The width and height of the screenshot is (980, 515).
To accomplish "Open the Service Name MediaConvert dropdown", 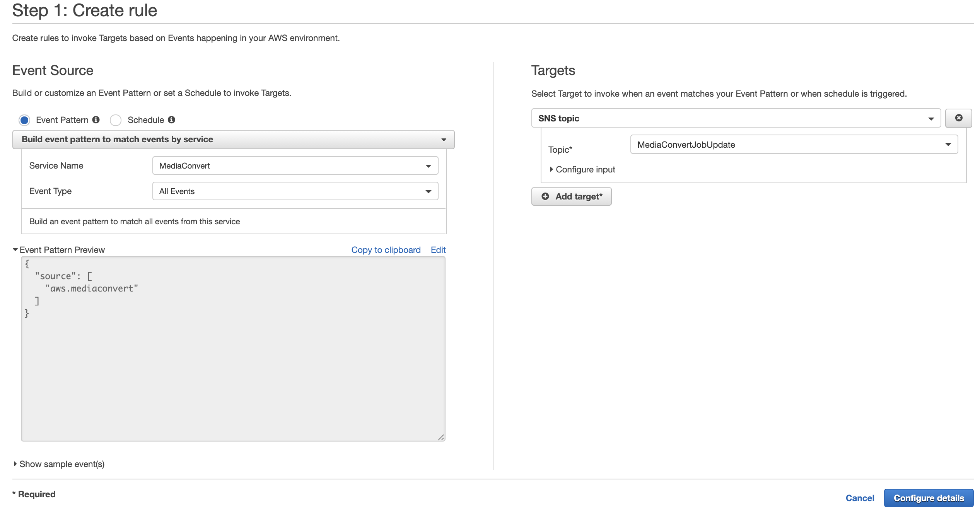I will (295, 166).
